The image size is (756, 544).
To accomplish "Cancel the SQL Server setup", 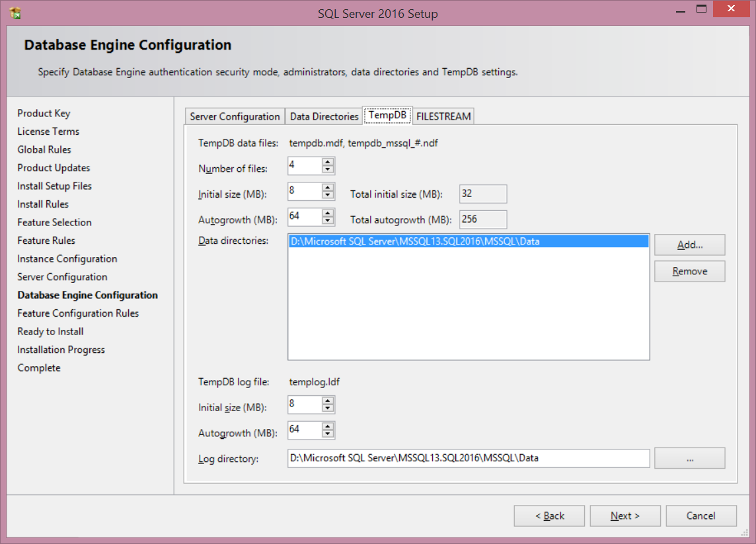I will point(700,516).
